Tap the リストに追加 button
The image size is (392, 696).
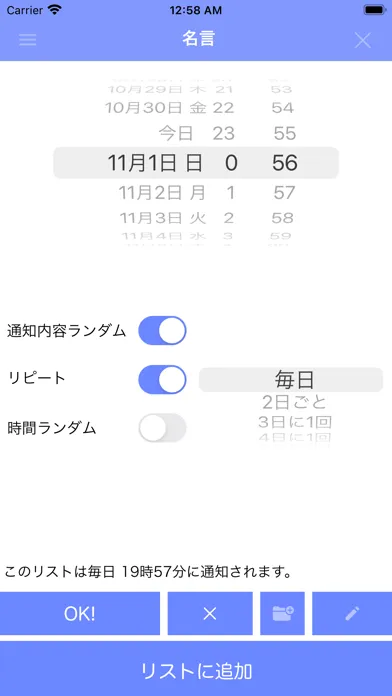[196, 669]
